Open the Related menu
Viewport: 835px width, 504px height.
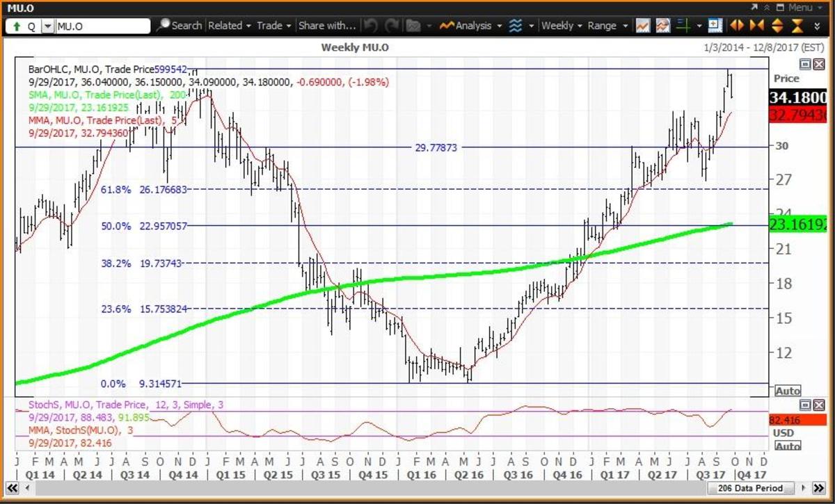[x=229, y=26]
